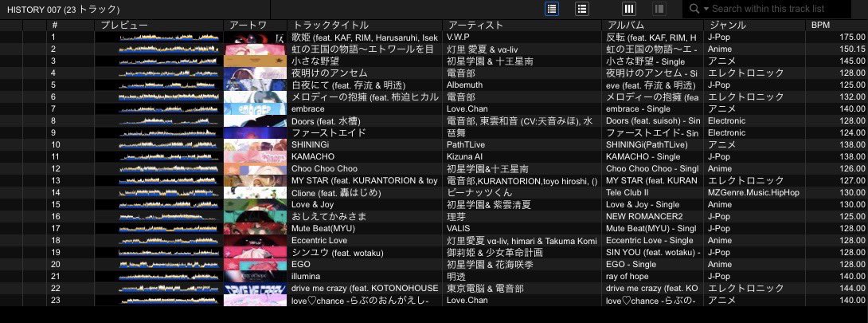Open artwork thumbnail for 歌姫 track

[255, 37]
